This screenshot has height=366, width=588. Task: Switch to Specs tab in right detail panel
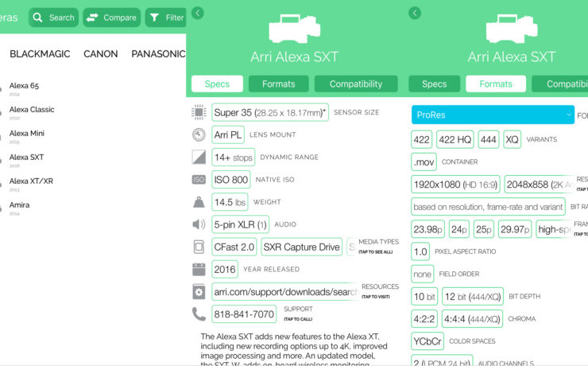435,84
